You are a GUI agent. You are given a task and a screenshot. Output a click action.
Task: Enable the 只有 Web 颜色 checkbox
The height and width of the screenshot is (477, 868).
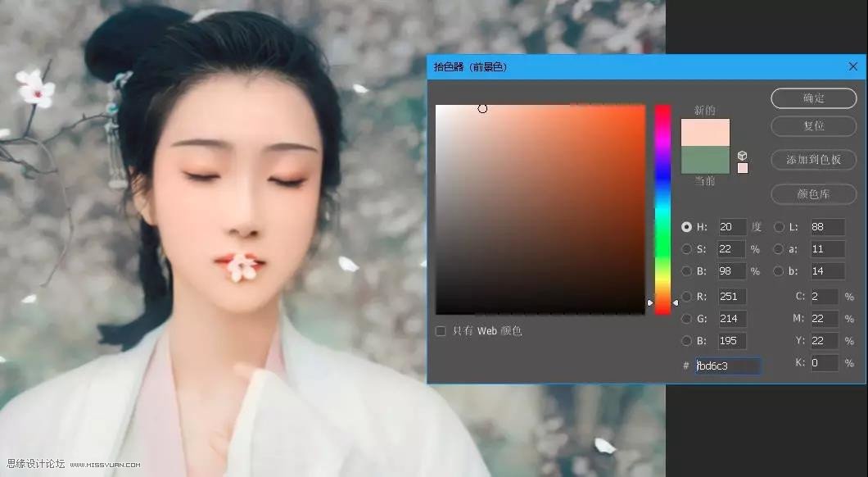click(x=441, y=331)
